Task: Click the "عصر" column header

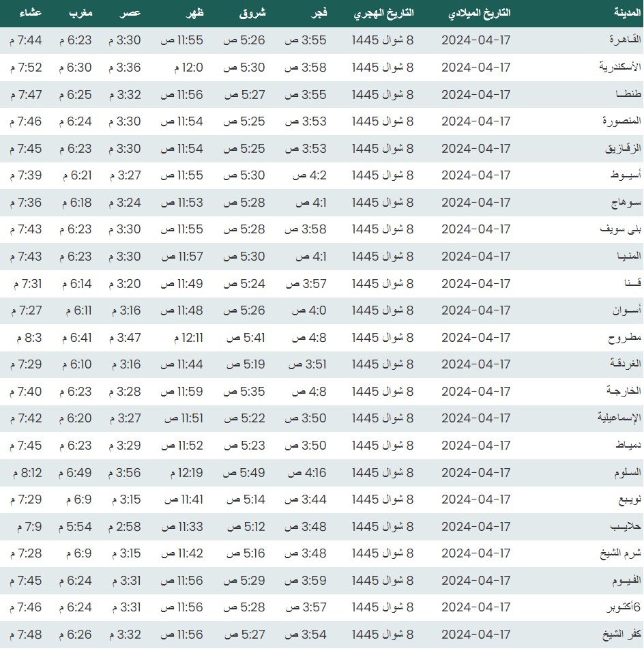Action: click(x=132, y=14)
